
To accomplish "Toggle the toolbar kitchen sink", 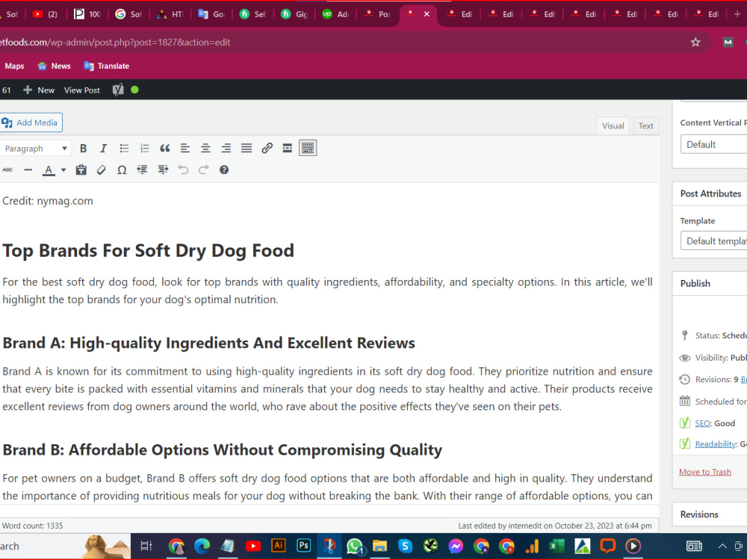I will pos(308,148).
